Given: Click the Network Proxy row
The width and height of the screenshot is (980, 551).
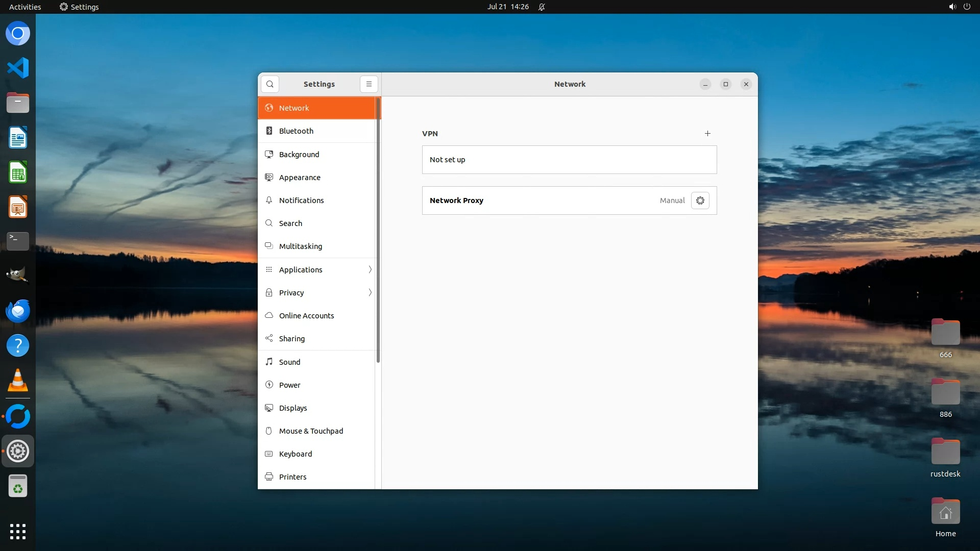Looking at the screenshot, I should click(x=541, y=201).
